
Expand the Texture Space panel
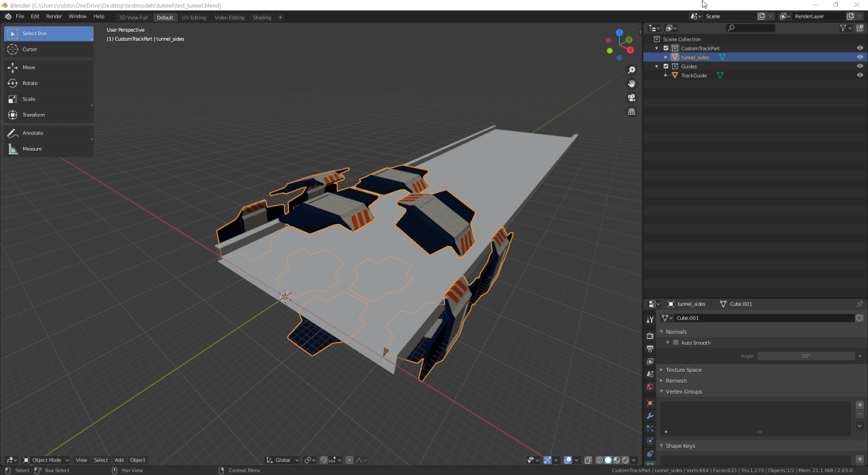coord(684,370)
